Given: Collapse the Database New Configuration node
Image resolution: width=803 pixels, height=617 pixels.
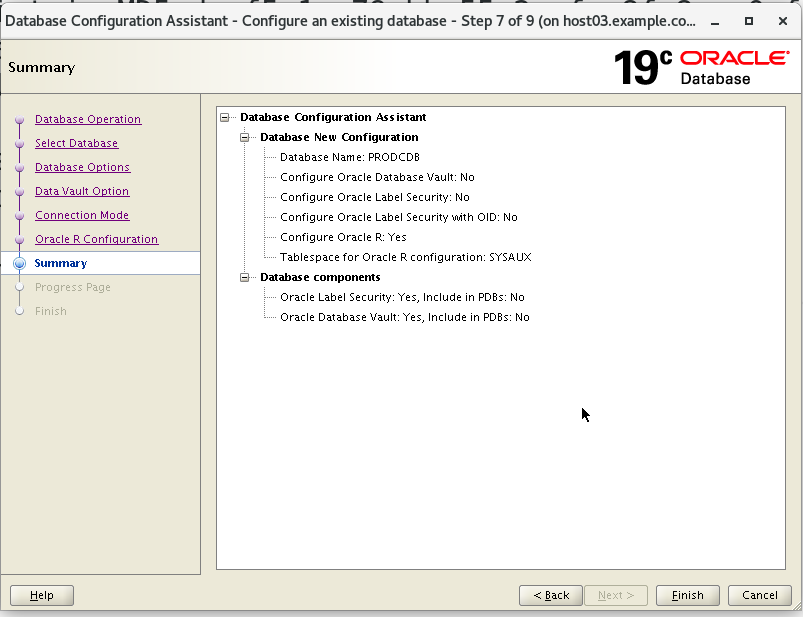Looking at the screenshot, I should click(244, 137).
